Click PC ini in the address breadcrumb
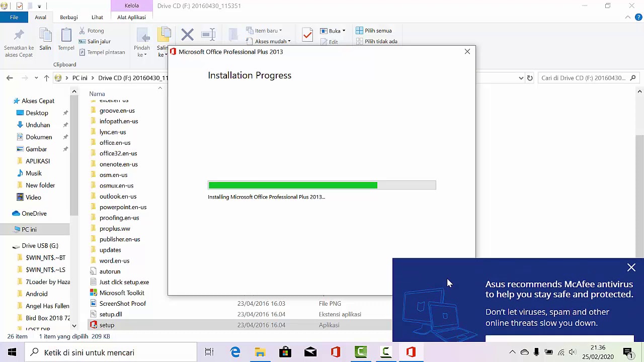Image resolution: width=644 pixels, height=362 pixels. (79, 78)
